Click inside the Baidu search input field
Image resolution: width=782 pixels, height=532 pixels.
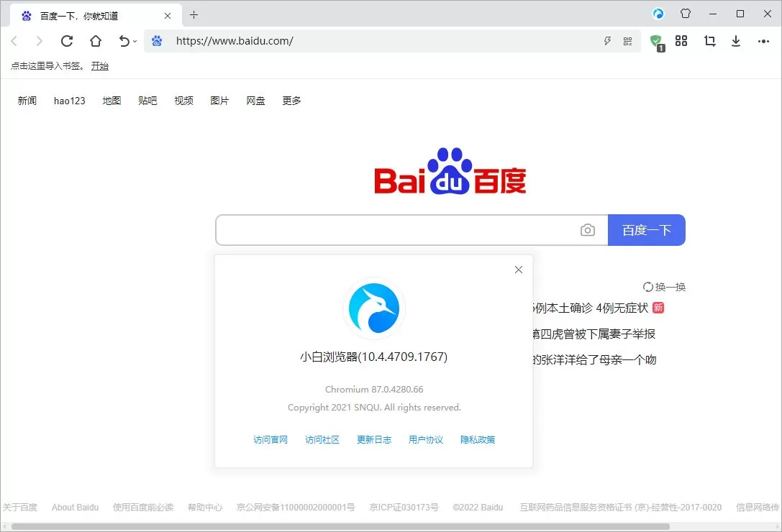(396, 229)
